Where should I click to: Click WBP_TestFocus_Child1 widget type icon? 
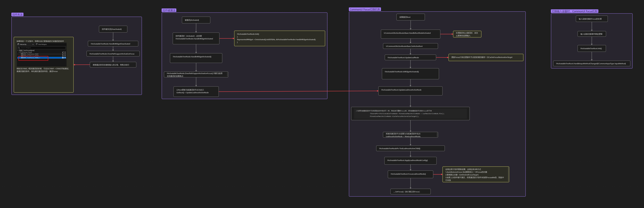pos(22,54)
